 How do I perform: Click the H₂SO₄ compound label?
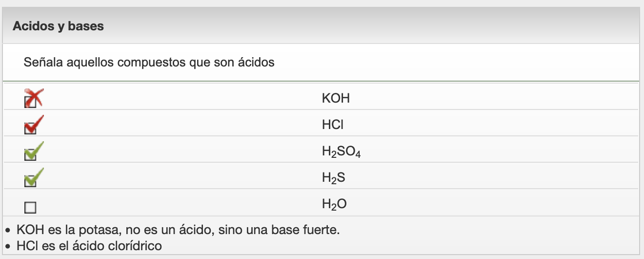pyautogui.click(x=341, y=152)
